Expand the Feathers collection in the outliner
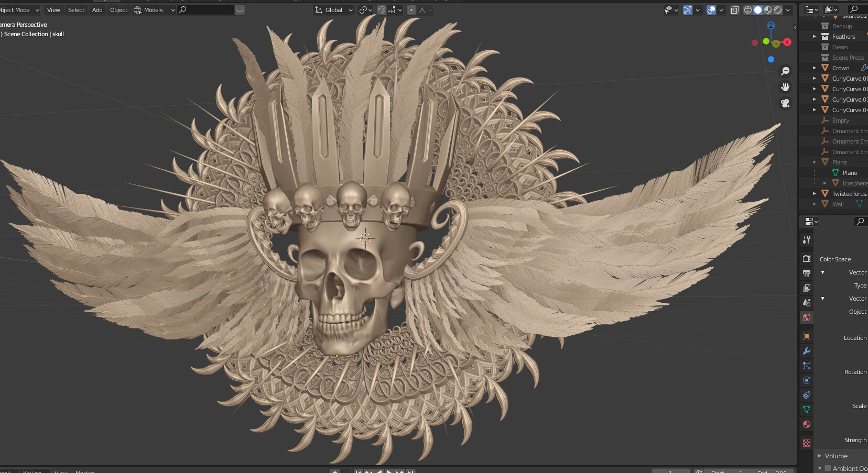The height and width of the screenshot is (473, 868). 813,36
